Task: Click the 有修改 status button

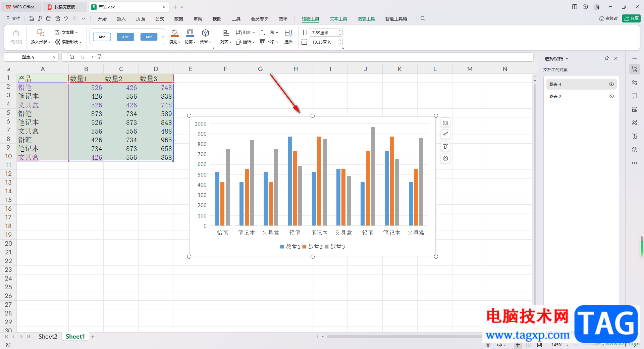Action: click(608, 18)
